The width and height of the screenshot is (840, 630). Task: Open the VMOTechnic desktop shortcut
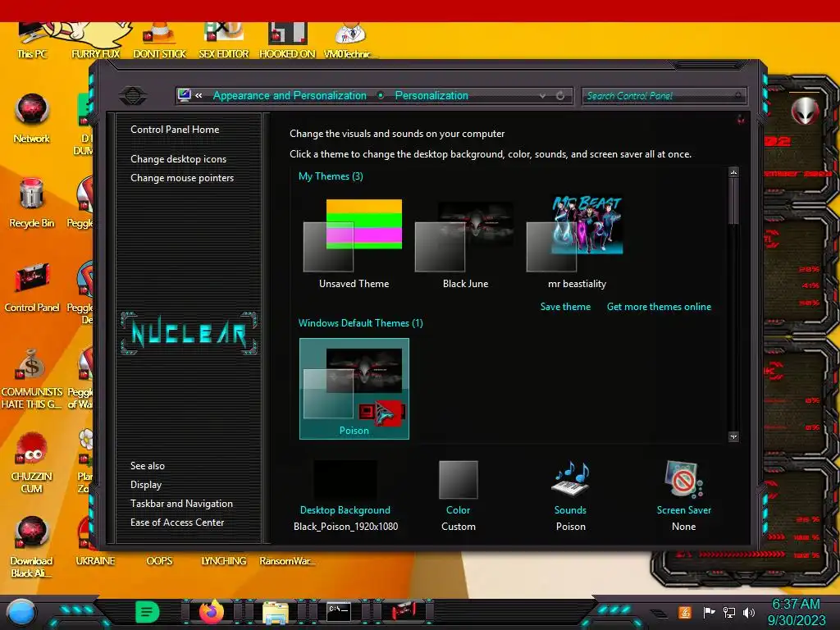coord(350,39)
